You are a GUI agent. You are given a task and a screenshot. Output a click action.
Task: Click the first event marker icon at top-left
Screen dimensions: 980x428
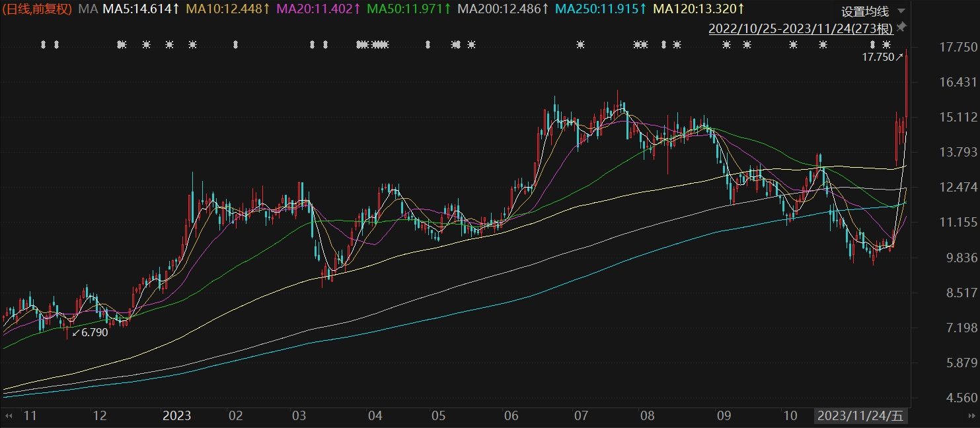point(43,45)
